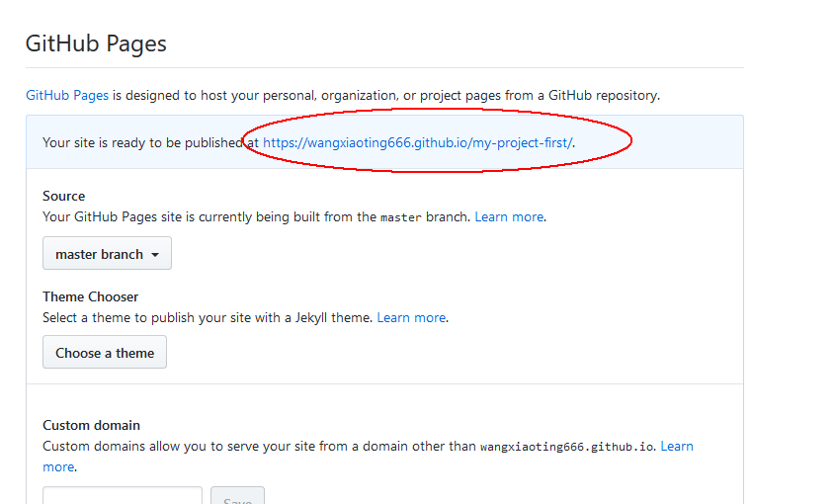
Task: Click the monospace wangxiaoting666.github.io text under Custom domain
Action: [x=566, y=447]
